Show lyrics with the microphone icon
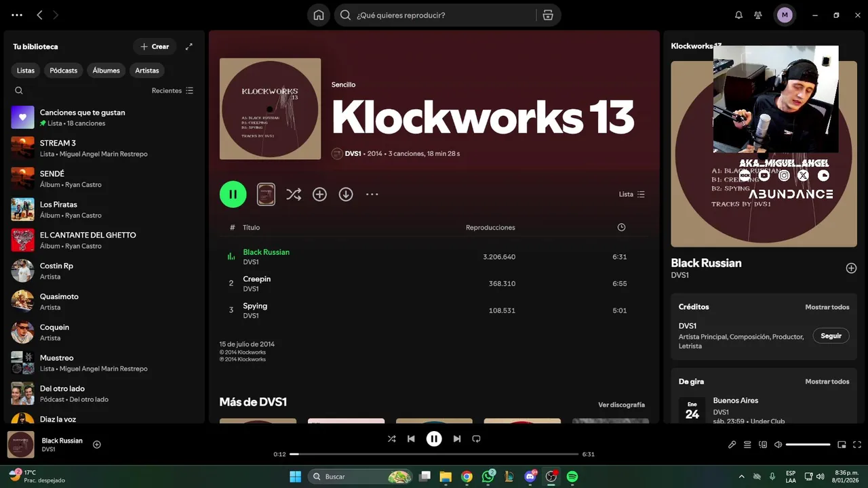Image resolution: width=868 pixels, height=488 pixels. 732,445
